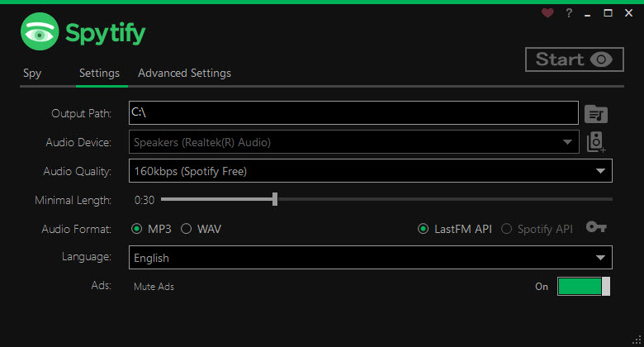Select the WAV audio format

[x=201, y=229]
